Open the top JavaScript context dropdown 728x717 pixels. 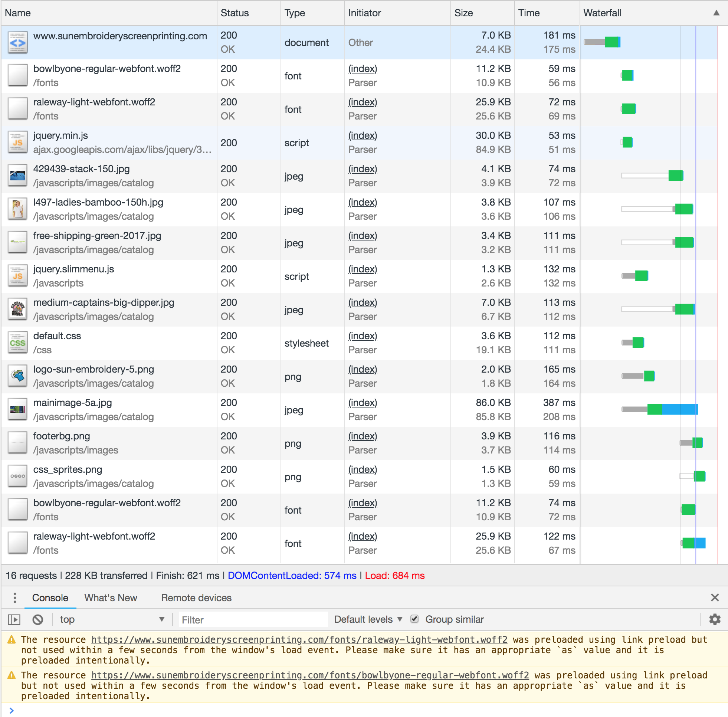click(x=111, y=619)
